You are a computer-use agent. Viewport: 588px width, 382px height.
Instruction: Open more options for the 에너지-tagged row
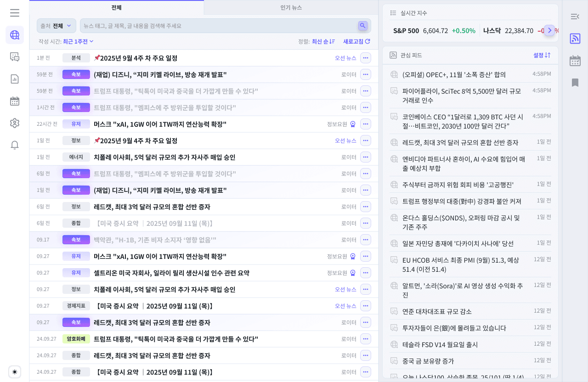click(366, 157)
